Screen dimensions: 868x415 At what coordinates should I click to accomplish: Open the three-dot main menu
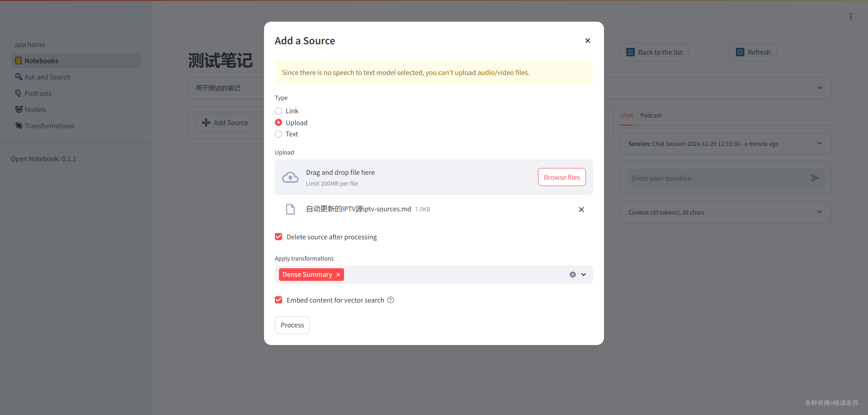click(x=851, y=16)
